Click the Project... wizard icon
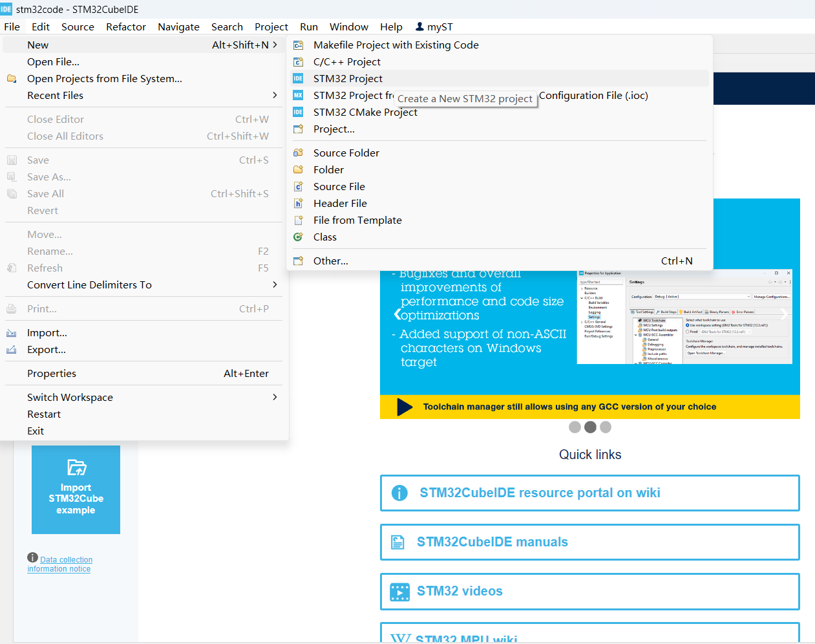 pyautogui.click(x=298, y=129)
